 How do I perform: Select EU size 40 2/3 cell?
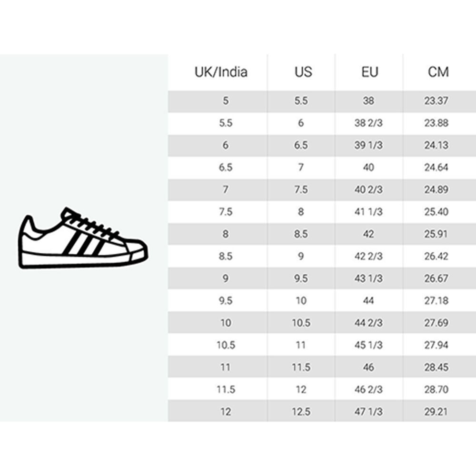coord(368,189)
